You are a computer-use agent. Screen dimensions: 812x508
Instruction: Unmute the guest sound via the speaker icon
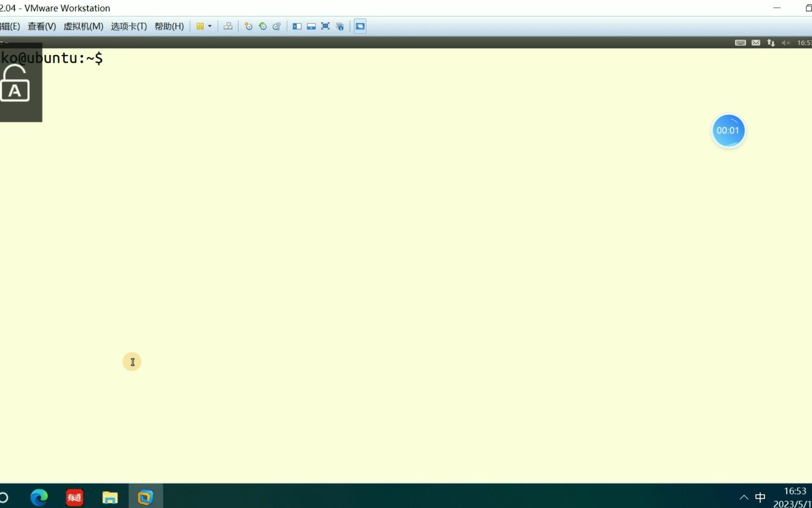785,42
